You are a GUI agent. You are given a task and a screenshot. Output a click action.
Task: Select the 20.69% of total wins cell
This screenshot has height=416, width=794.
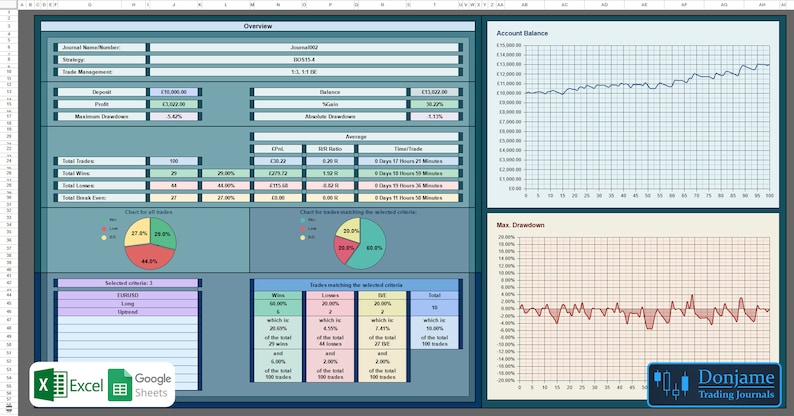278,328
